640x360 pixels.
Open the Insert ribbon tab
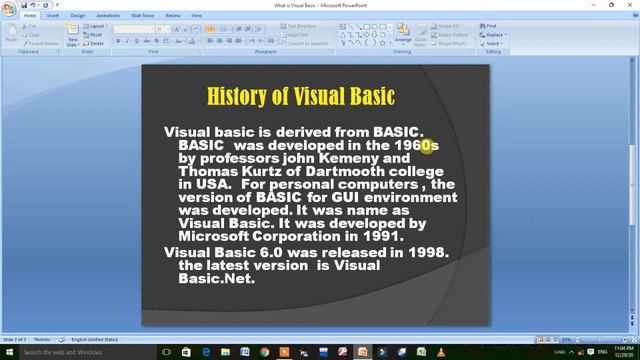53,16
